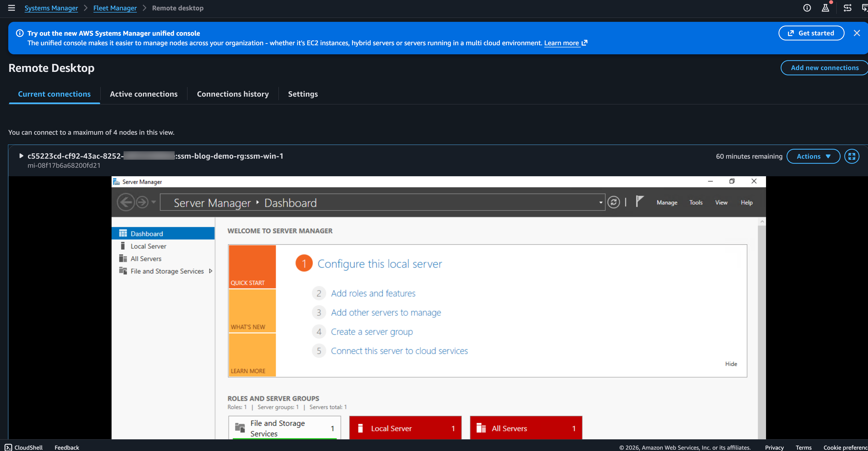Open the View menu in Server Manager

721,202
